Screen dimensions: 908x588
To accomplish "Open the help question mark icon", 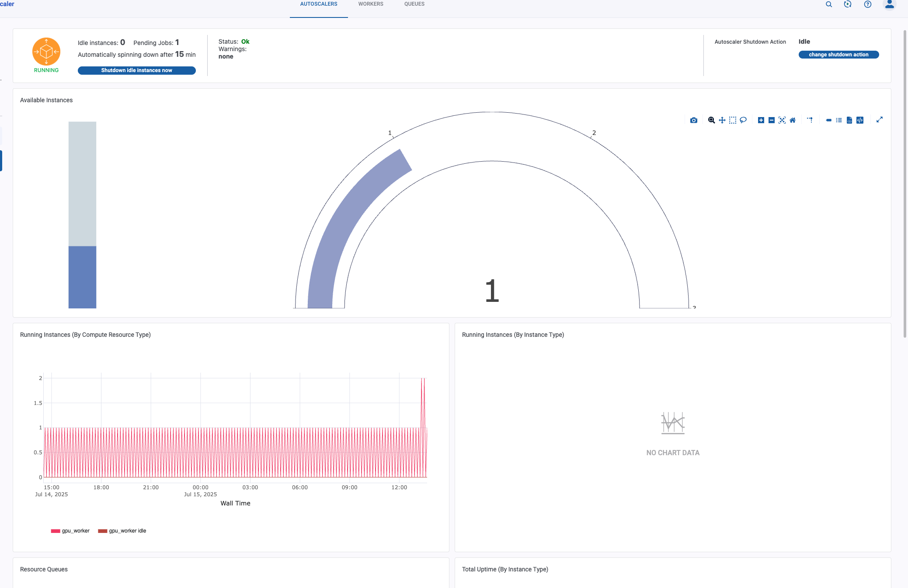I will click(x=868, y=4).
